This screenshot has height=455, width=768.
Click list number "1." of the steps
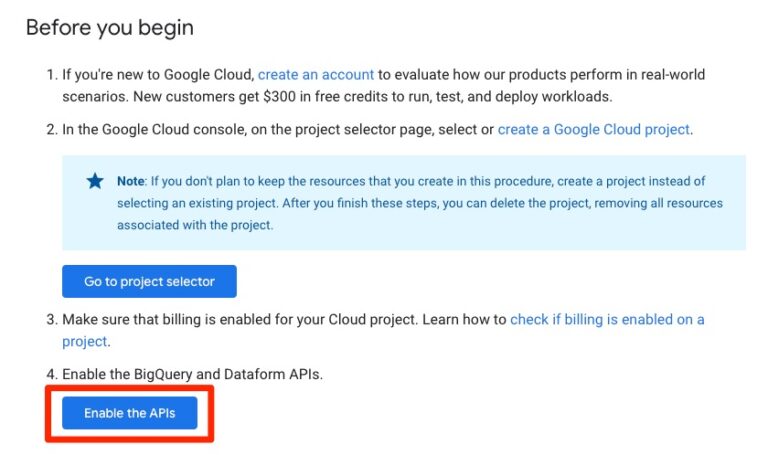tap(52, 74)
